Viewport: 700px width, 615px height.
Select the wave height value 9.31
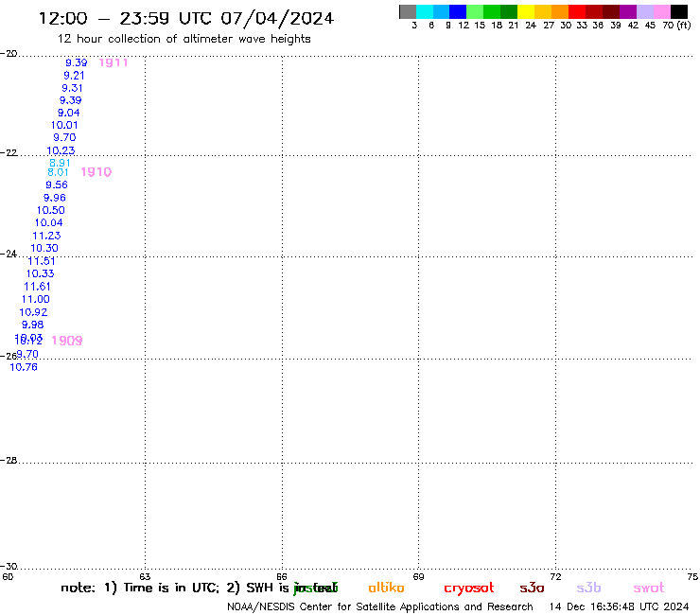click(x=72, y=88)
